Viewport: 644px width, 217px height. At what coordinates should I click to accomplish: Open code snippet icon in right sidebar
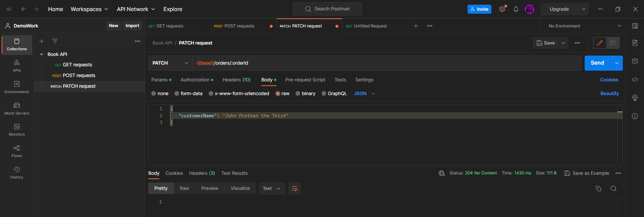[x=635, y=79]
